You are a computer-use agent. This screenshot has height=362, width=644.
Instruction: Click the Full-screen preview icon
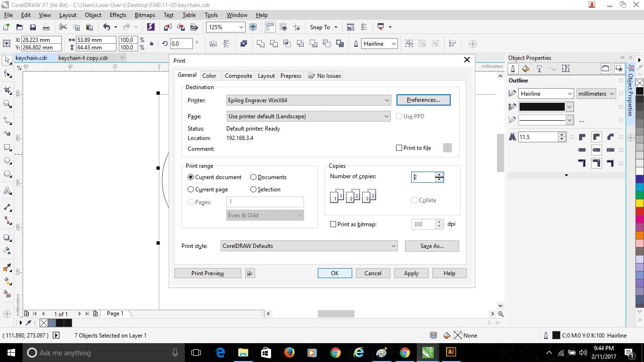[253, 27]
